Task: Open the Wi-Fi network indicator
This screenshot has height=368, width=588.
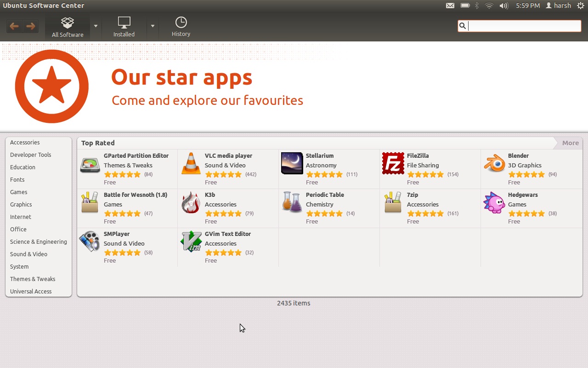Action: (x=489, y=6)
